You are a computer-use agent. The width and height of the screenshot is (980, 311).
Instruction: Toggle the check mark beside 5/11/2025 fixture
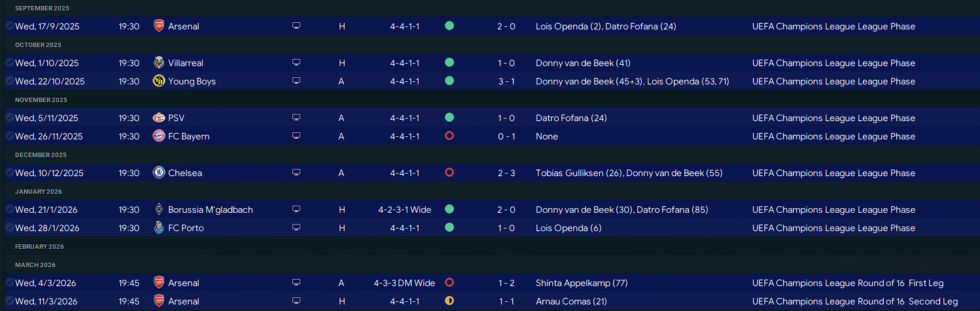[9, 118]
